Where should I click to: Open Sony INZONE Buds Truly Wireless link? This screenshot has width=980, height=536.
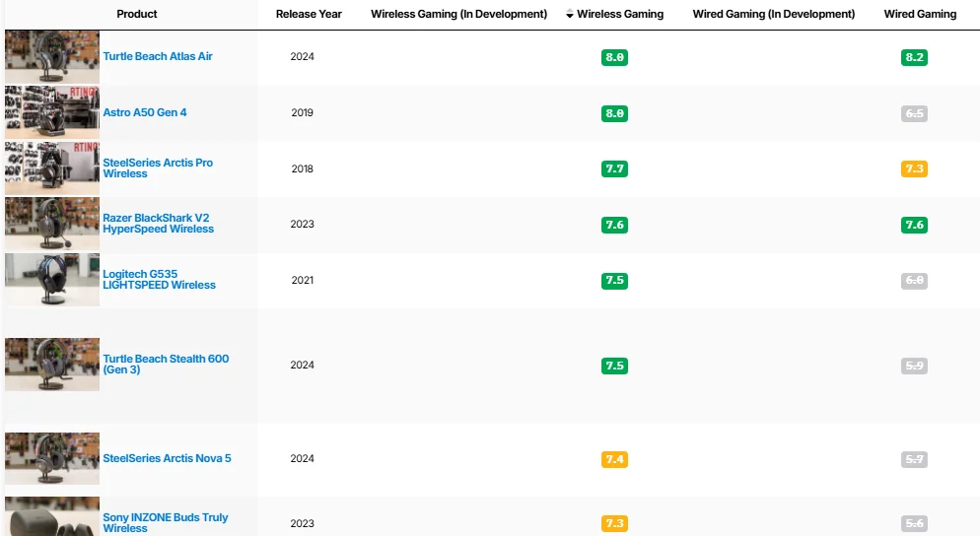(165, 523)
